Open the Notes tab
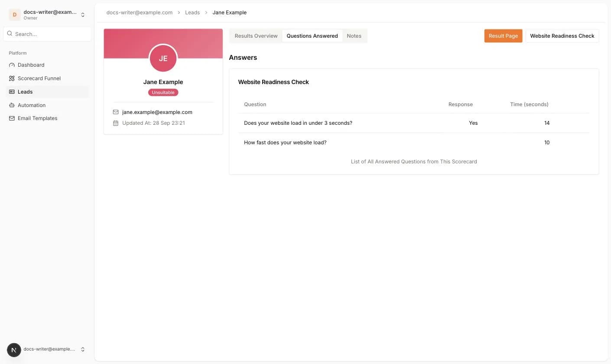Image resolution: width=611 pixels, height=364 pixels. click(x=354, y=36)
